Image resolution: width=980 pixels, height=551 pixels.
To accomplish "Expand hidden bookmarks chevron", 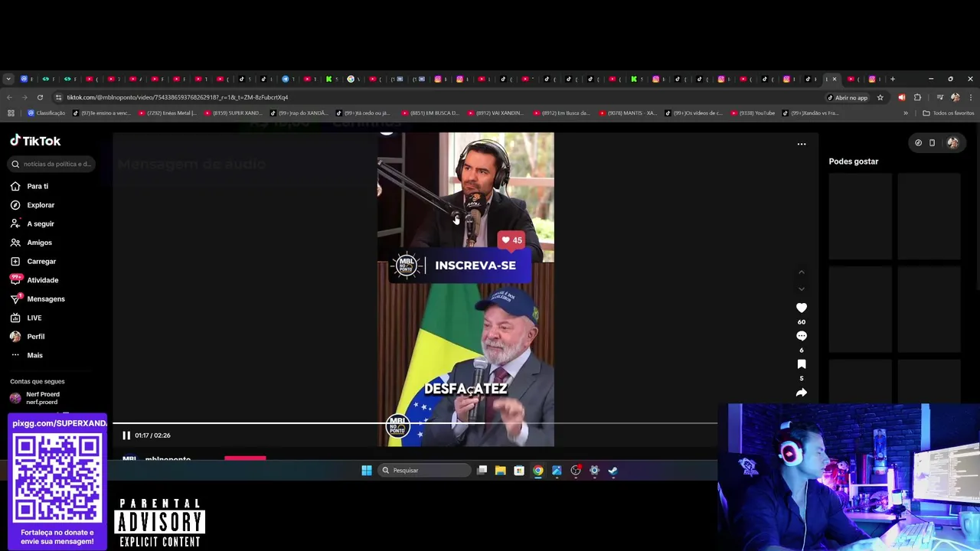I will [906, 113].
